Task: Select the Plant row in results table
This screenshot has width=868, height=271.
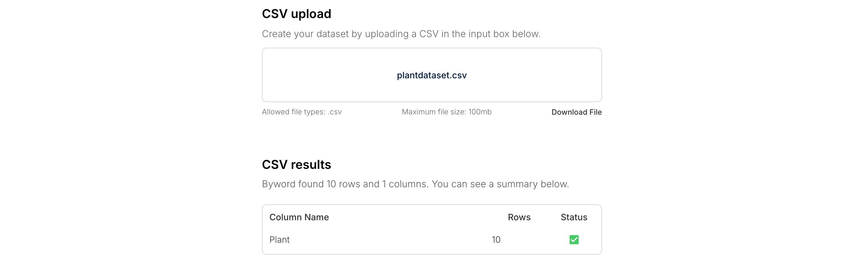Action: click(432, 240)
